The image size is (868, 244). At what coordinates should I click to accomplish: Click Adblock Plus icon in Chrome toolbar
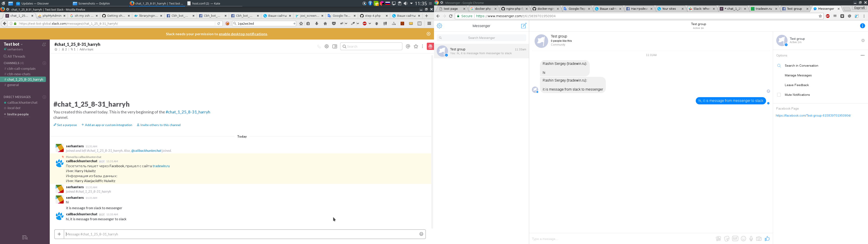pos(828,16)
